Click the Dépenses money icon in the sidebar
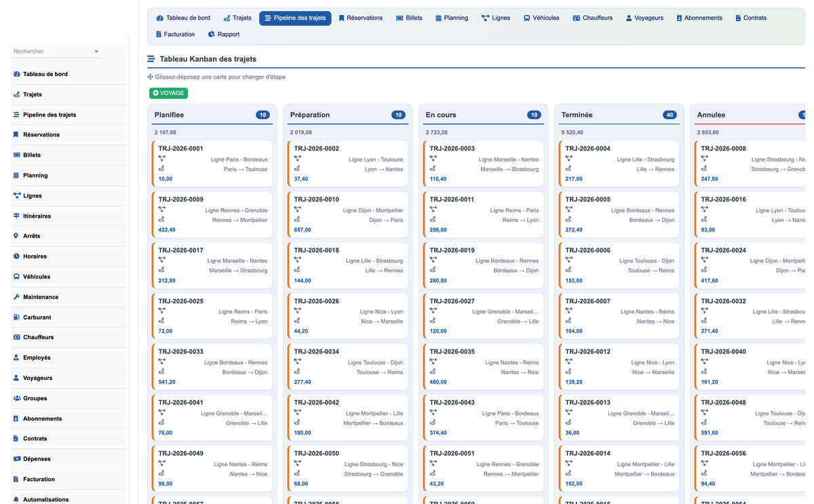Image resolution: width=814 pixels, height=504 pixels. tap(16, 459)
